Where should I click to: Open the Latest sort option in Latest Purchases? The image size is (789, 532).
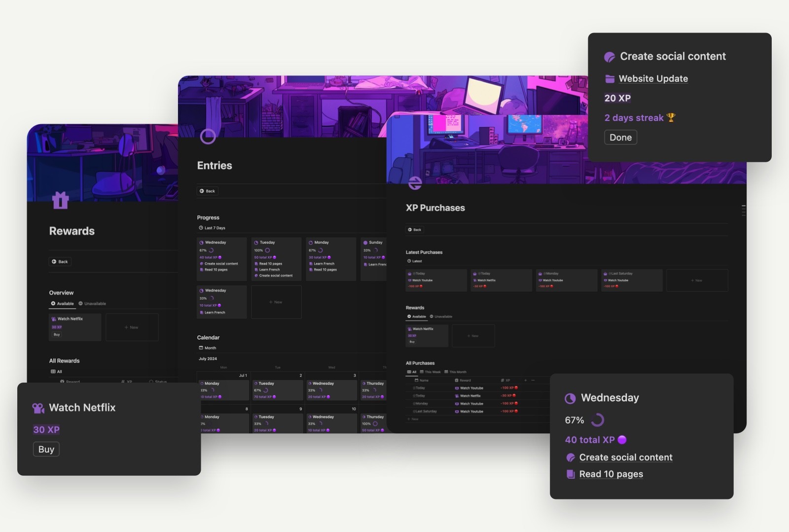415,261
